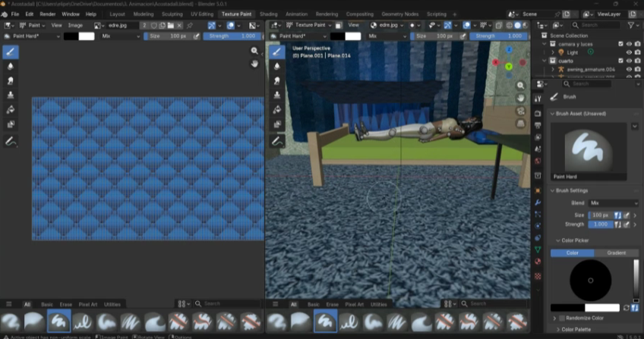Select the Soften tool in the image editor toolbar

(11, 67)
